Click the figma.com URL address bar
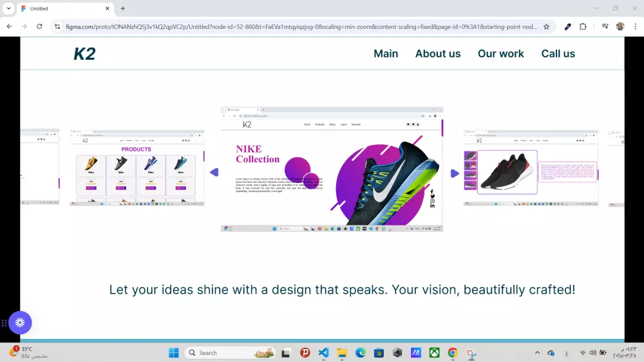The image size is (644, 362). coord(301,26)
